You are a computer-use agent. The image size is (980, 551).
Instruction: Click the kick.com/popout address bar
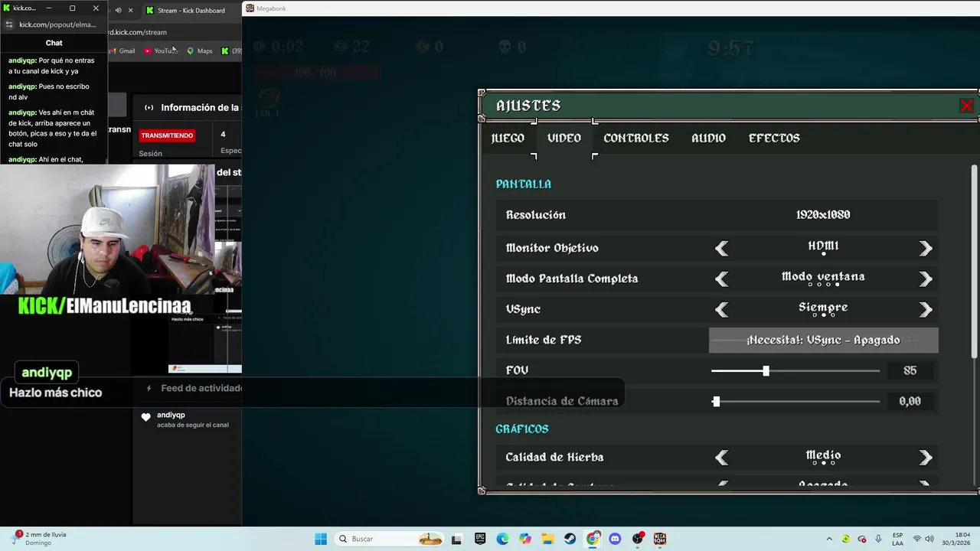[57, 24]
